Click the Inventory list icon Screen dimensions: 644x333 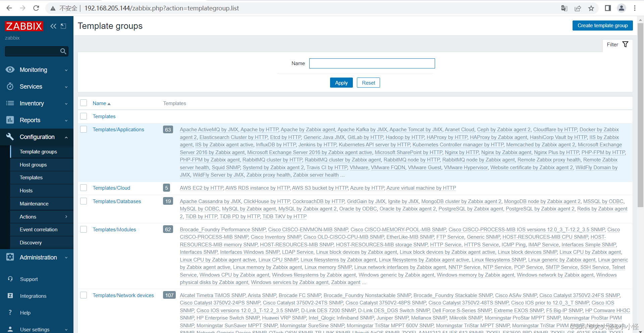(x=10, y=103)
